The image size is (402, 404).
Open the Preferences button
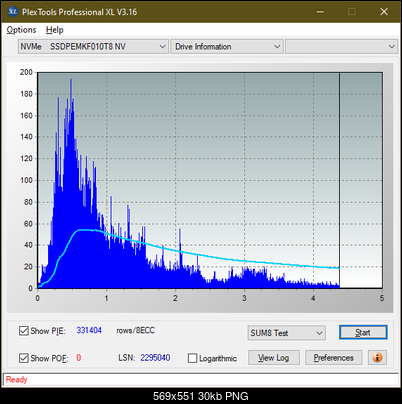[333, 358]
